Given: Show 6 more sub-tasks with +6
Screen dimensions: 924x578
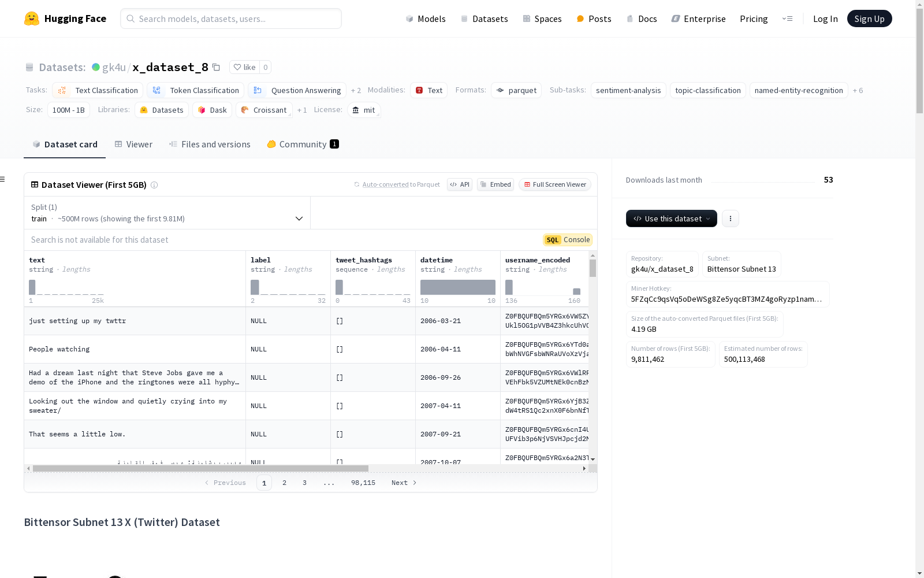Looking at the screenshot, I should tap(858, 91).
